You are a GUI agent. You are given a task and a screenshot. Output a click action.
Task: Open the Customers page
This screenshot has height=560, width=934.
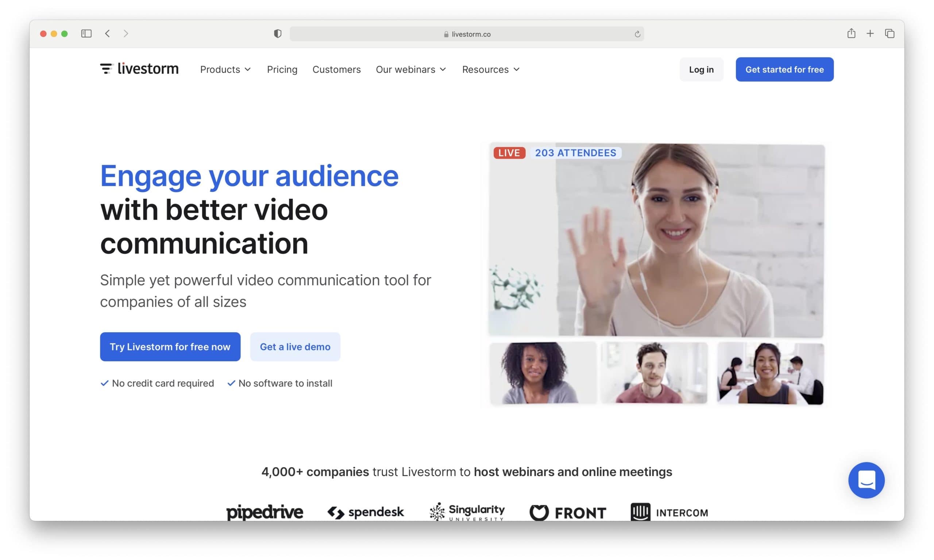[x=336, y=69]
